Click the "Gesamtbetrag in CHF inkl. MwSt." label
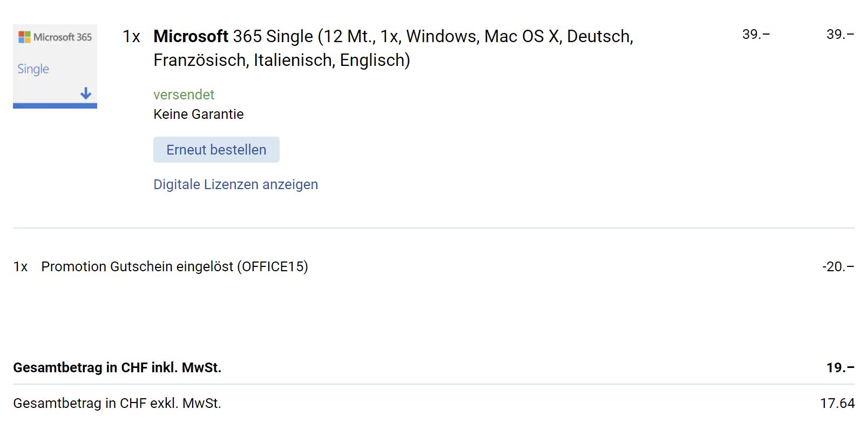 coord(117,368)
